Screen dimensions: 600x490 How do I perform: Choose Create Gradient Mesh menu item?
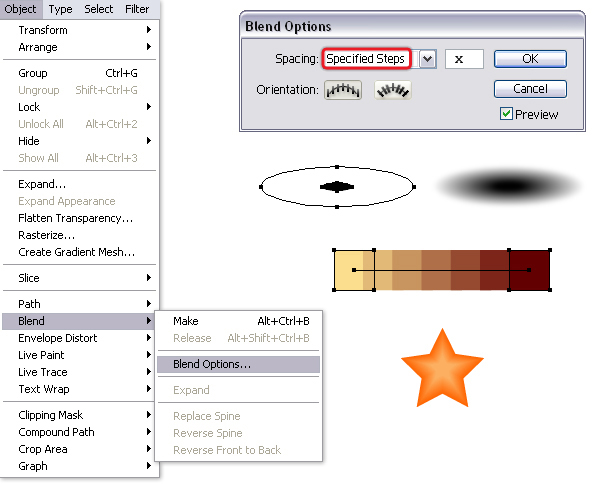tap(76, 252)
